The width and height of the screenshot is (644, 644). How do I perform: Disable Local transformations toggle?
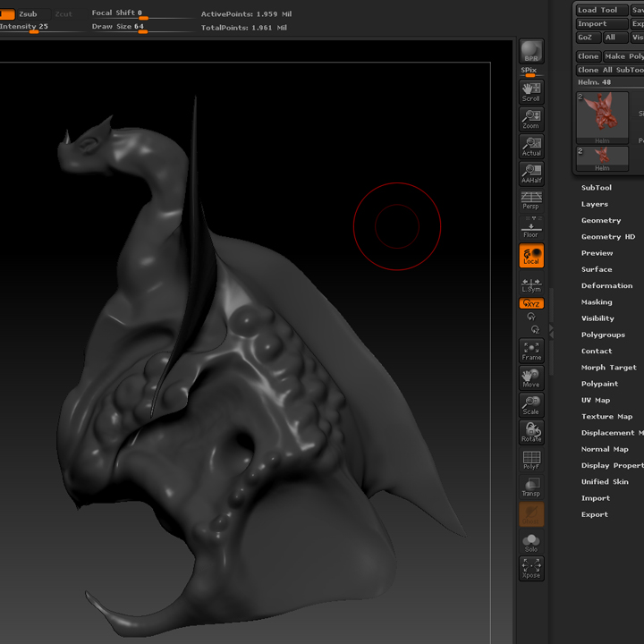531,257
